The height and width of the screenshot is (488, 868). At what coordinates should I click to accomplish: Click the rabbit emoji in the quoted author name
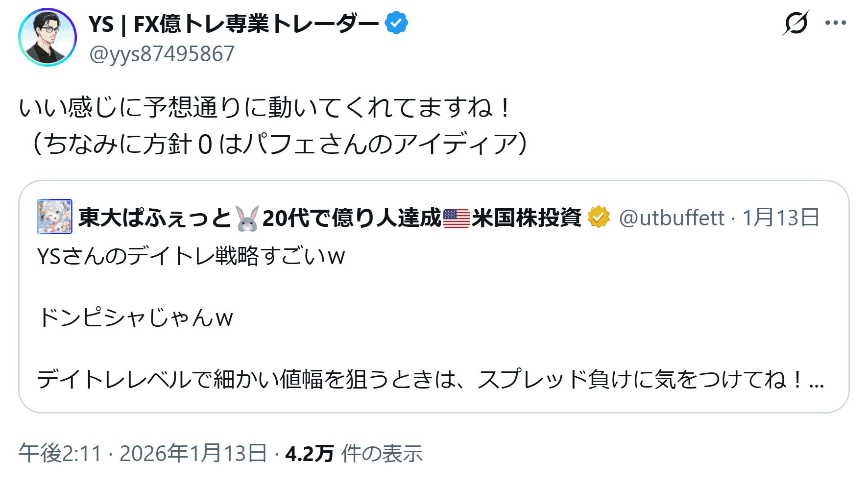(247, 218)
